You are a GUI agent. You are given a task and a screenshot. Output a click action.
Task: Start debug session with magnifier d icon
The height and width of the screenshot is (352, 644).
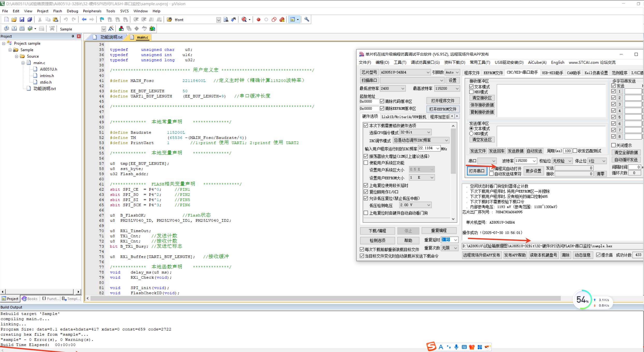[244, 20]
